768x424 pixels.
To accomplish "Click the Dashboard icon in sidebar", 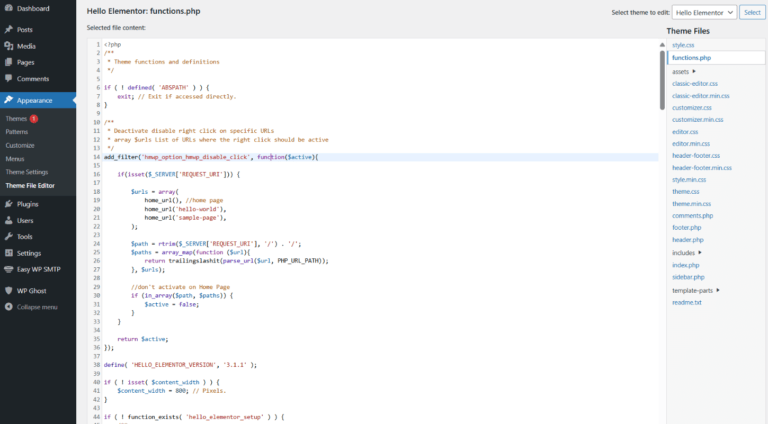I will point(9,9).
